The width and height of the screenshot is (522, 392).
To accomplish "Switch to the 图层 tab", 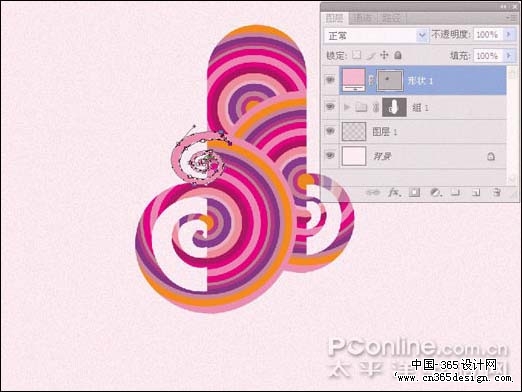I will tap(334, 18).
